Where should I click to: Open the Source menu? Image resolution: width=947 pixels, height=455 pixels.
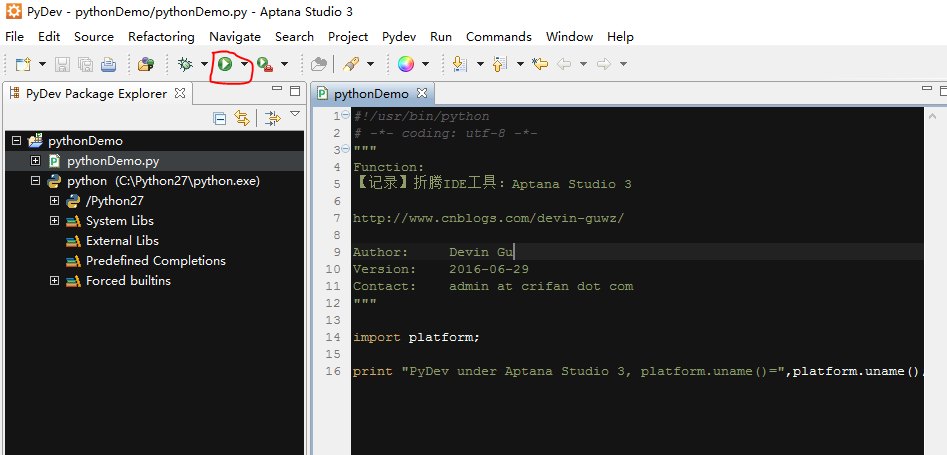(94, 37)
